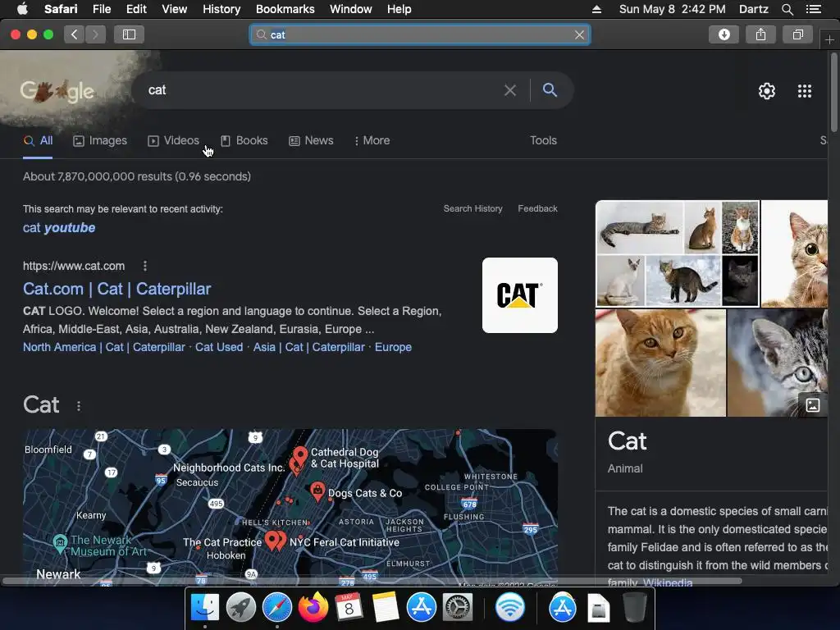Open the wireless diagnostics dock icon
The width and height of the screenshot is (840, 630).
pos(510,608)
